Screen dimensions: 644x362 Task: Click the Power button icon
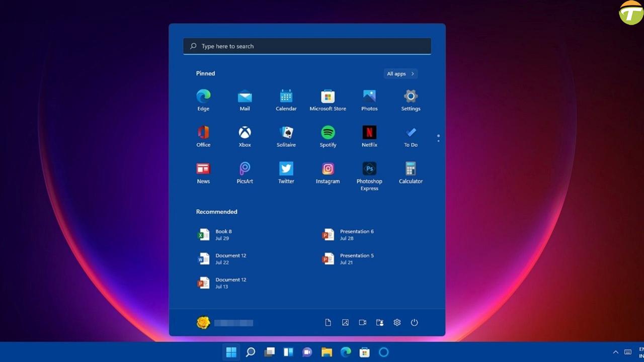414,322
